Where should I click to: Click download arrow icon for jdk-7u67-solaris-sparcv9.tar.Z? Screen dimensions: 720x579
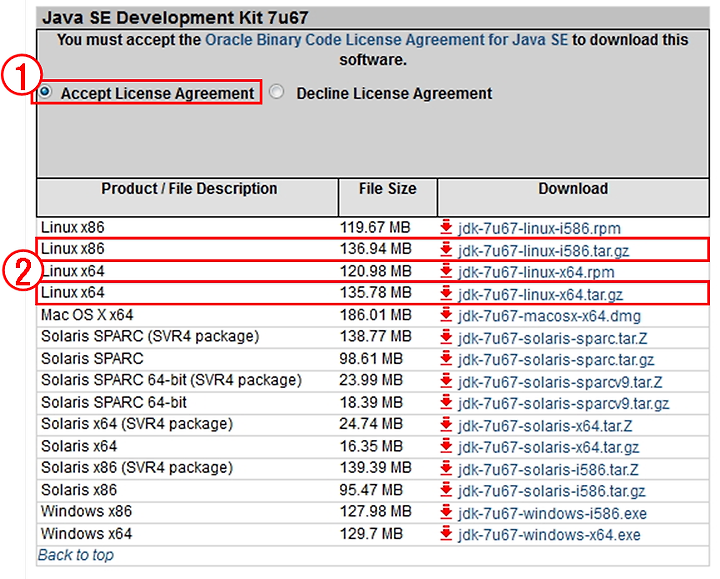(446, 381)
